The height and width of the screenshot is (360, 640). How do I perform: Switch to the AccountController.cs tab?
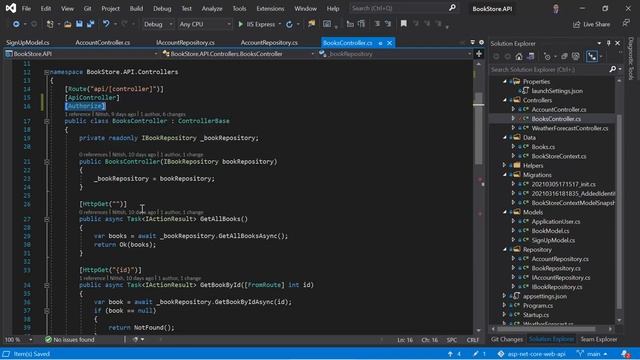[102, 42]
